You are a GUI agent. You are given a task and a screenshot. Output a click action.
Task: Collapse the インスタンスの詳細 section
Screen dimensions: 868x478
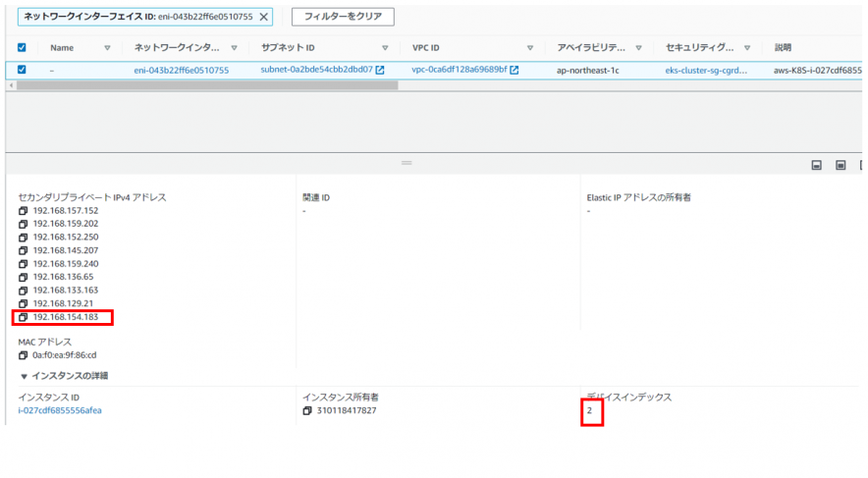pyautogui.click(x=23, y=376)
